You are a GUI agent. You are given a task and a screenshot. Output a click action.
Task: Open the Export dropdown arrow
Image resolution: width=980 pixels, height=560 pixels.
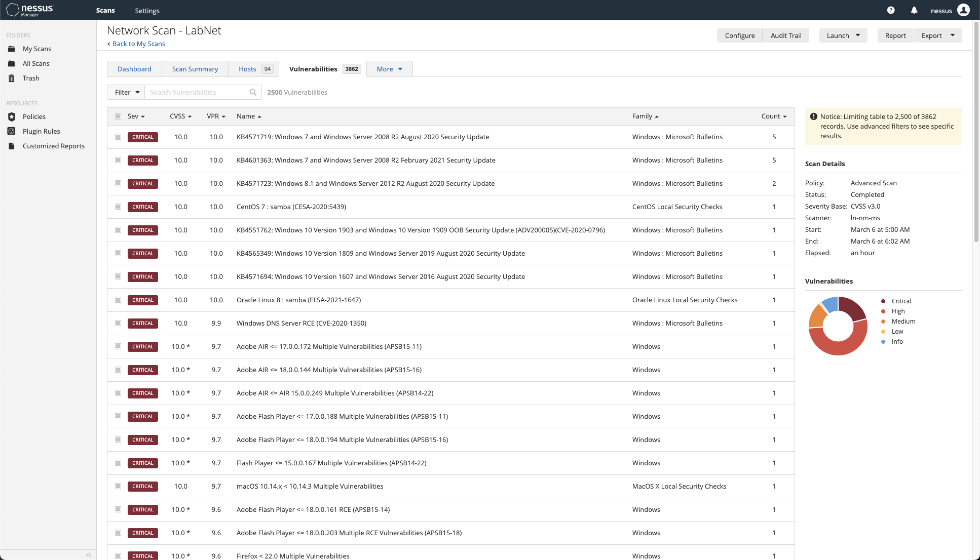[953, 35]
